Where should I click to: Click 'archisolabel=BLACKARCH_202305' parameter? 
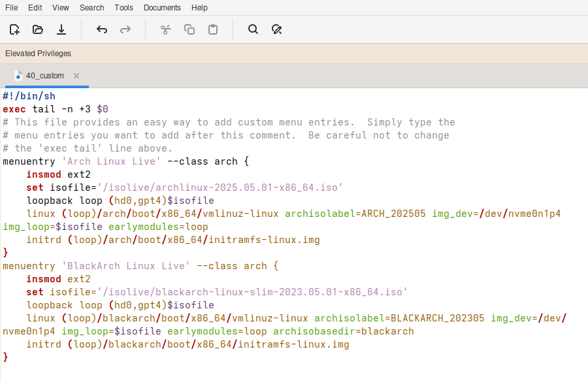point(399,318)
